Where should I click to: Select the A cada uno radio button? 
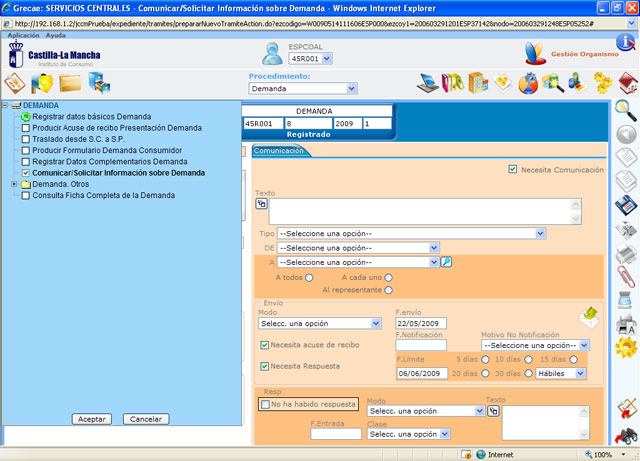click(x=388, y=278)
